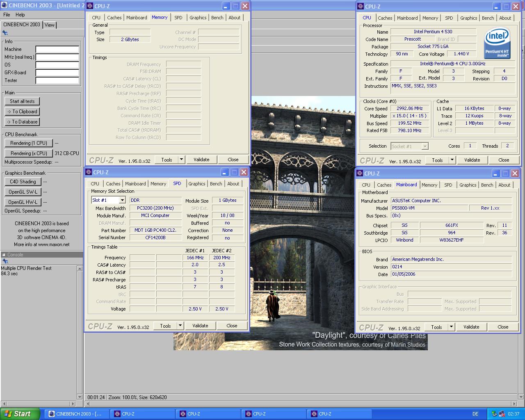Run the OpenGL HW-L benchmark
The image size is (525, 420).
(23, 202)
